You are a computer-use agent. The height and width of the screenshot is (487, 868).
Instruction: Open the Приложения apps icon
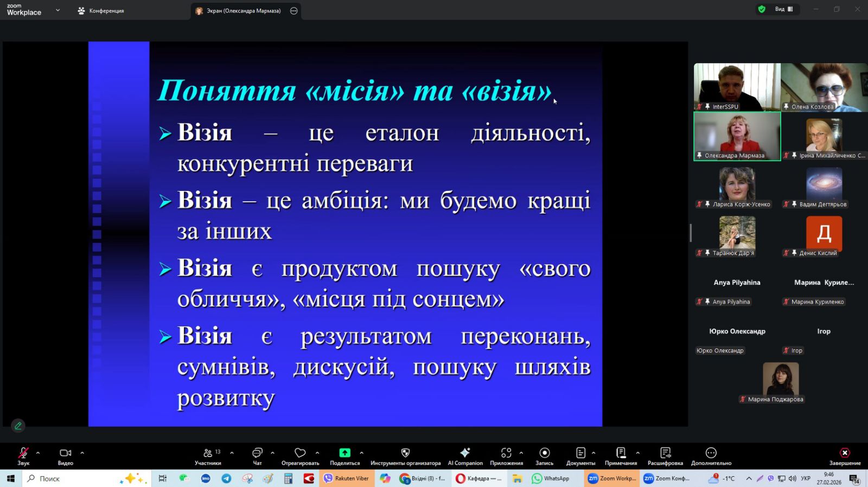506,453
